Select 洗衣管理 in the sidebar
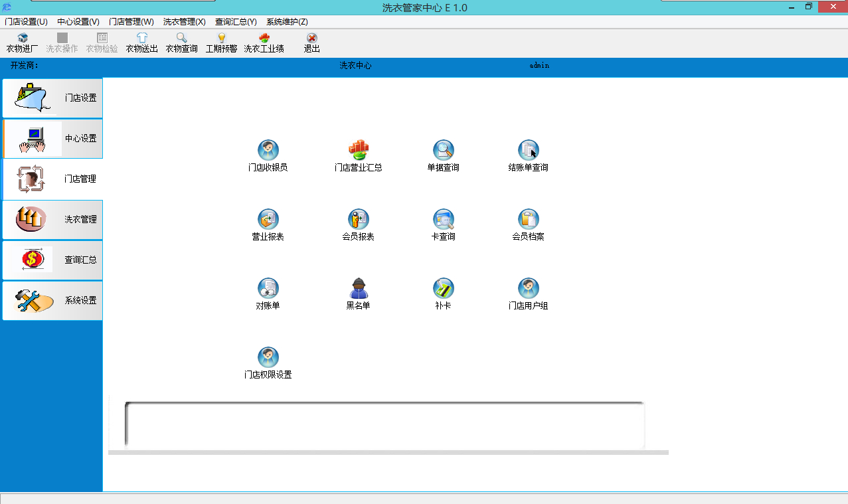This screenshot has height=504, width=848. pos(52,220)
